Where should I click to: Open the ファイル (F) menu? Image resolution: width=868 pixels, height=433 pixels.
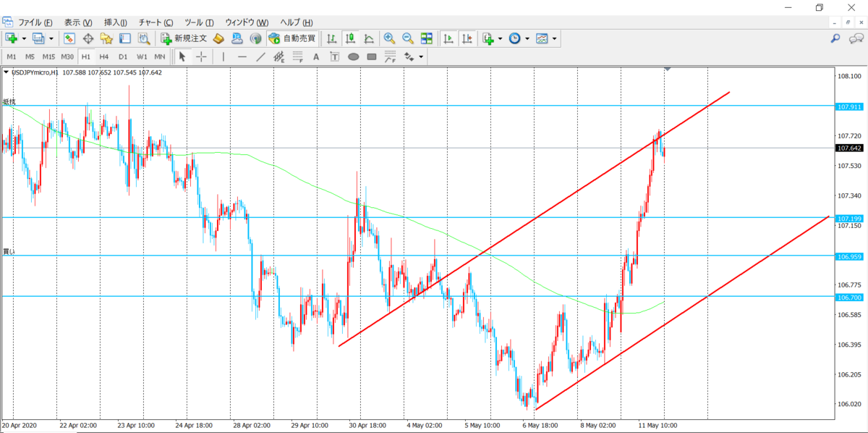pos(35,22)
